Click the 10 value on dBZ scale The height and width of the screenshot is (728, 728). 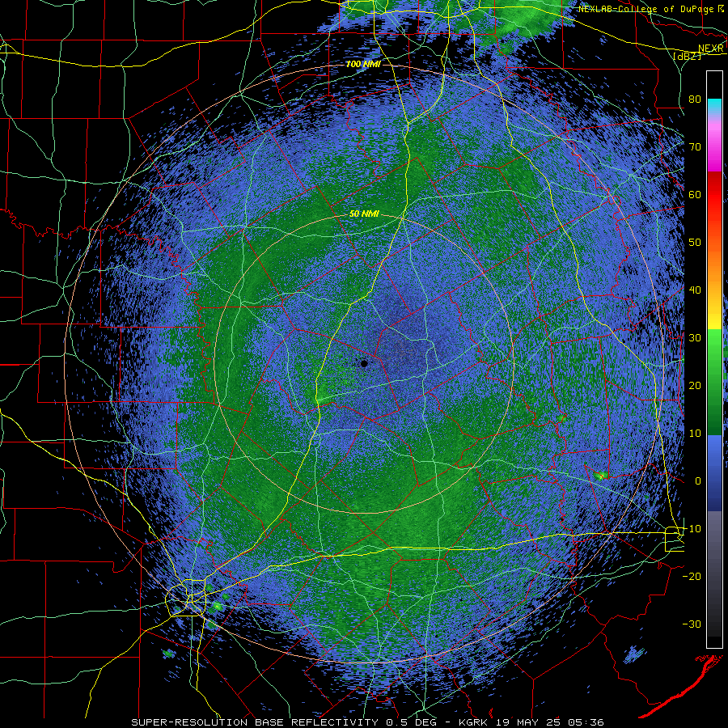coord(695,434)
